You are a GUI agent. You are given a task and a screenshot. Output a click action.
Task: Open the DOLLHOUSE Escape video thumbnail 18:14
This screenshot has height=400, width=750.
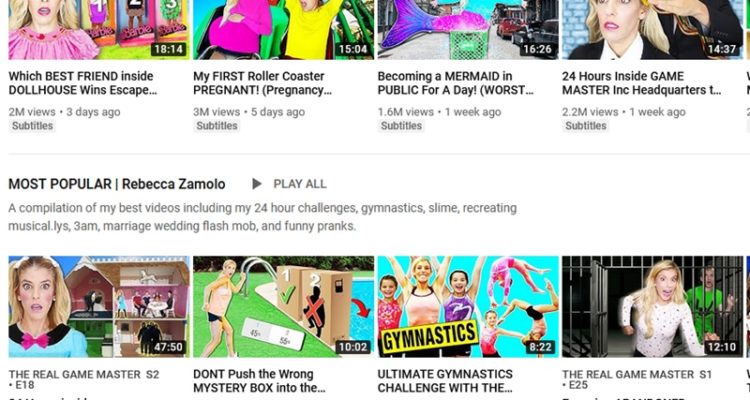99,30
